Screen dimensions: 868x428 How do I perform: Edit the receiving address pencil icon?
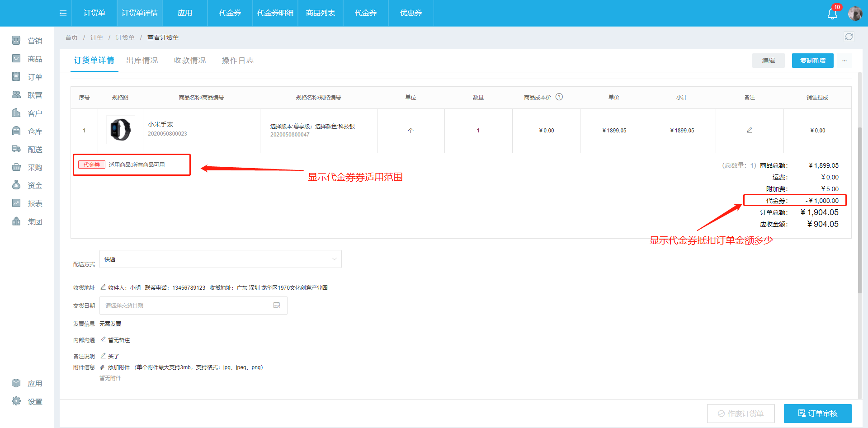pyautogui.click(x=103, y=287)
